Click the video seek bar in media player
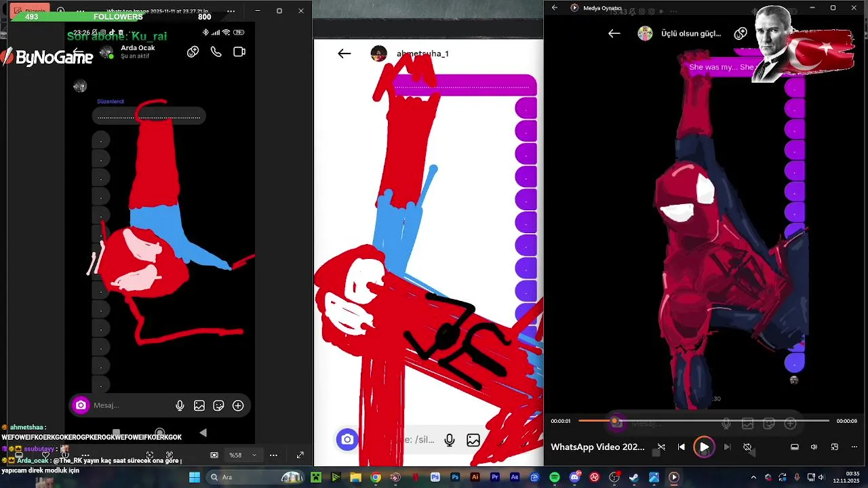The height and width of the screenshot is (488, 868). click(703, 421)
